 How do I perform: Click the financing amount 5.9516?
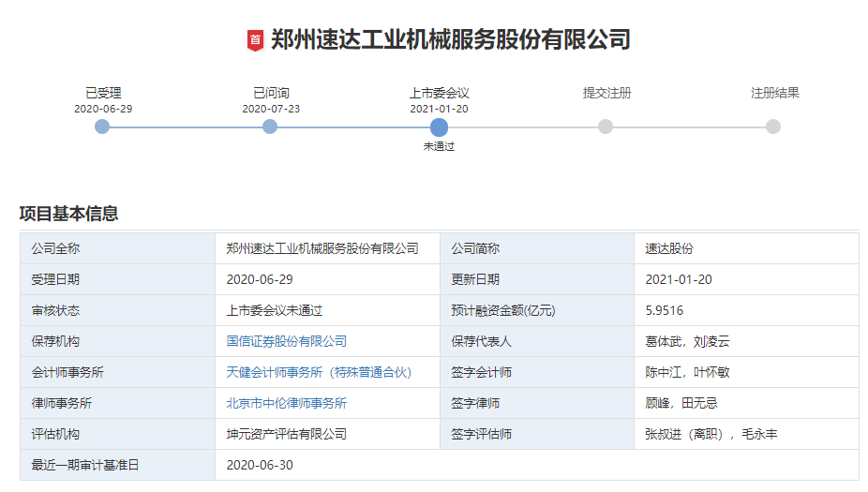pos(665,310)
